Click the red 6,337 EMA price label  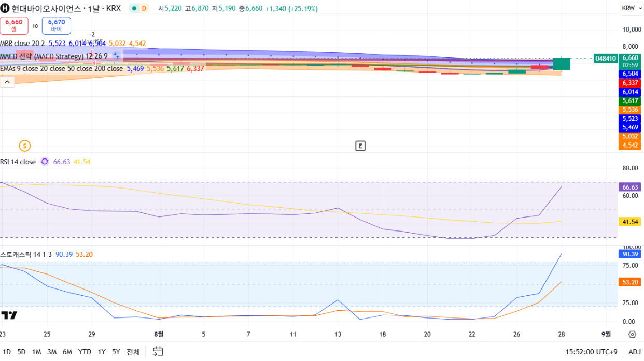[x=631, y=83]
